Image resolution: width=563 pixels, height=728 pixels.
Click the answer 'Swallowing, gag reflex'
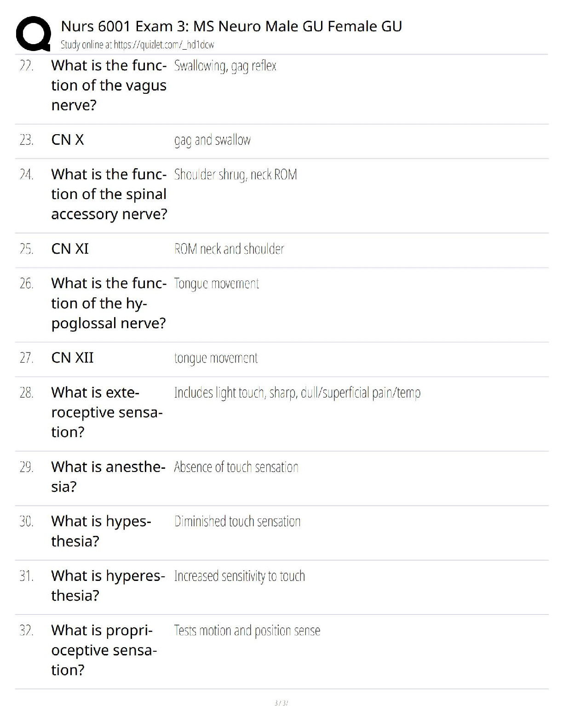point(225,66)
